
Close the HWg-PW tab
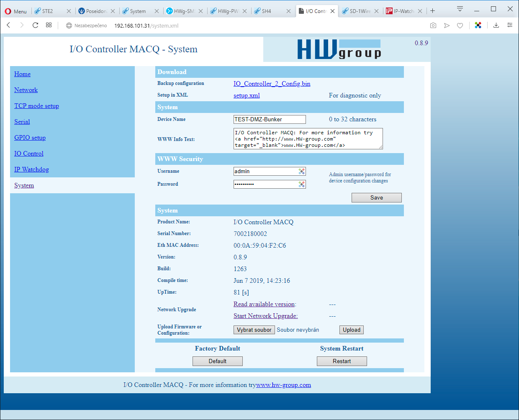pyautogui.click(x=244, y=11)
